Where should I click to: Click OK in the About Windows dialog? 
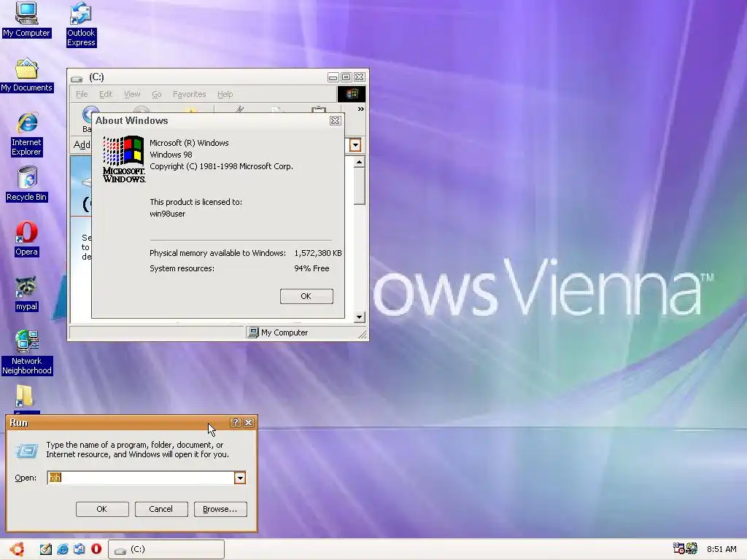[x=306, y=296]
